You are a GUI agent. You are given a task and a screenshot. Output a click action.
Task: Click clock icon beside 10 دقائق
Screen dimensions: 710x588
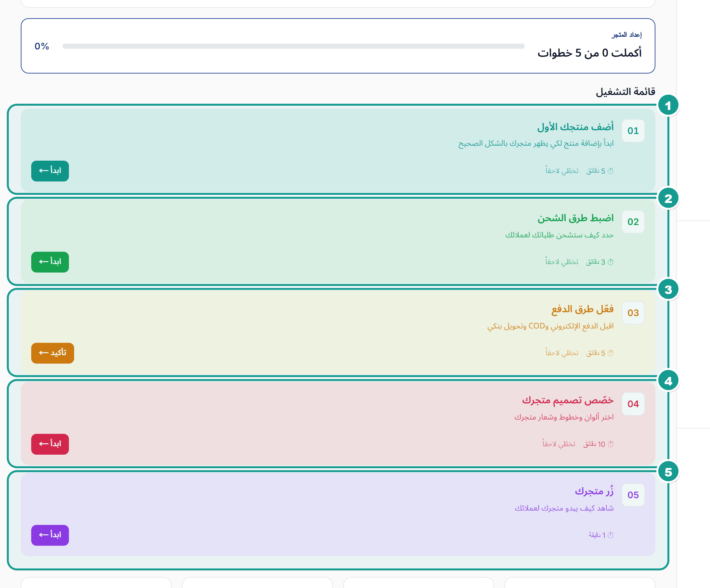click(x=610, y=444)
